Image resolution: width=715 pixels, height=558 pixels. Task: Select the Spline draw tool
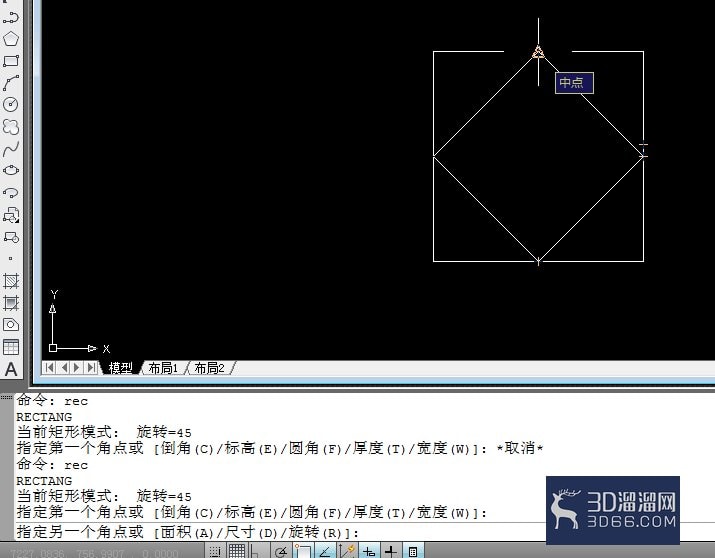tap(11, 149)
